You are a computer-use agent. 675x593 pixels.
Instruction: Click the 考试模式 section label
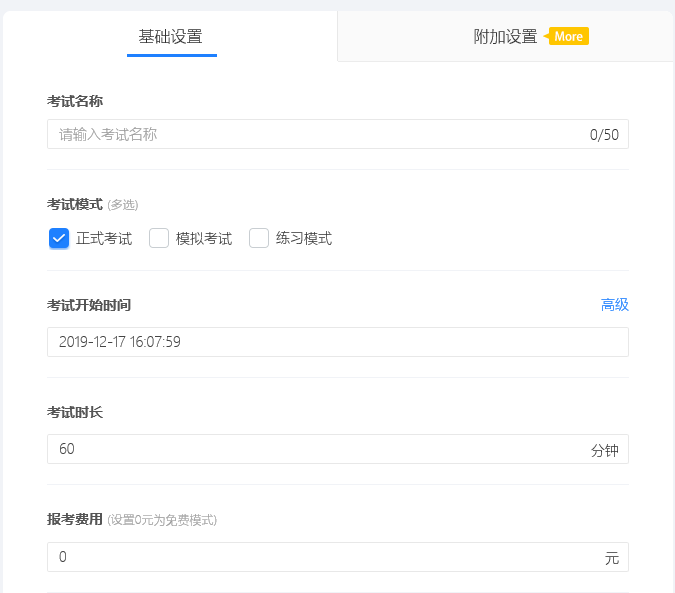[x=75, y=205]
